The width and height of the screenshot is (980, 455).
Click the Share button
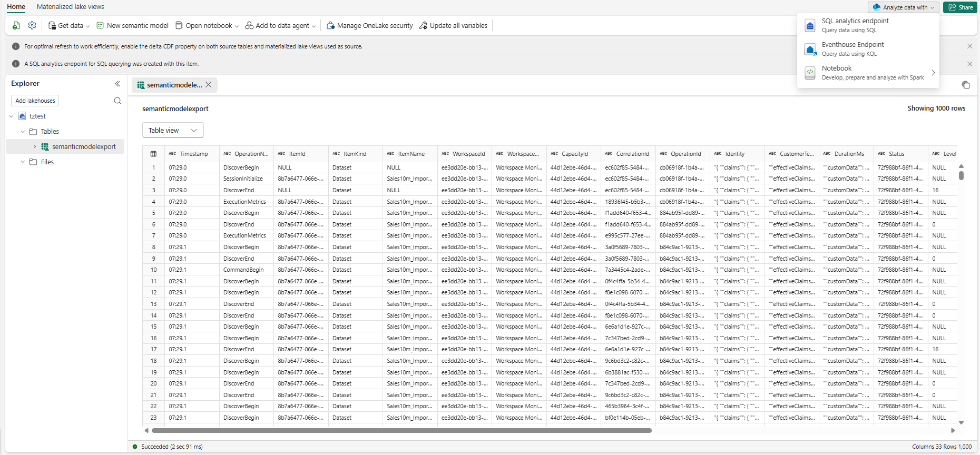click(960, 7)
